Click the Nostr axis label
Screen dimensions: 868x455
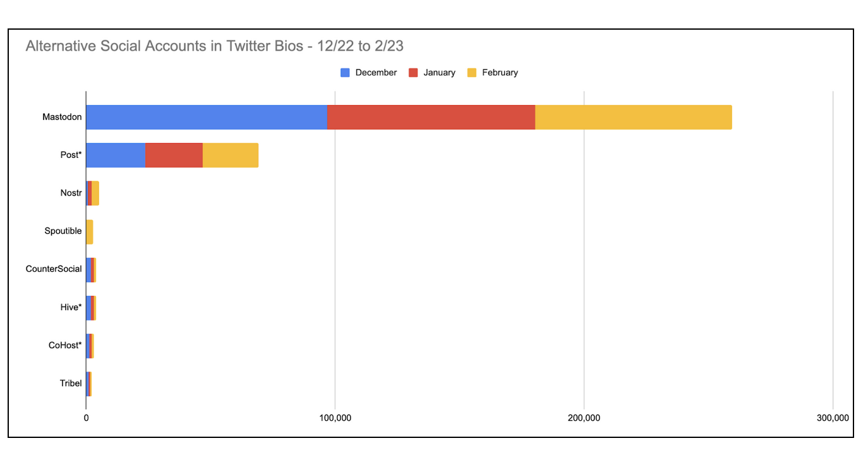click(x=71, y=193)
